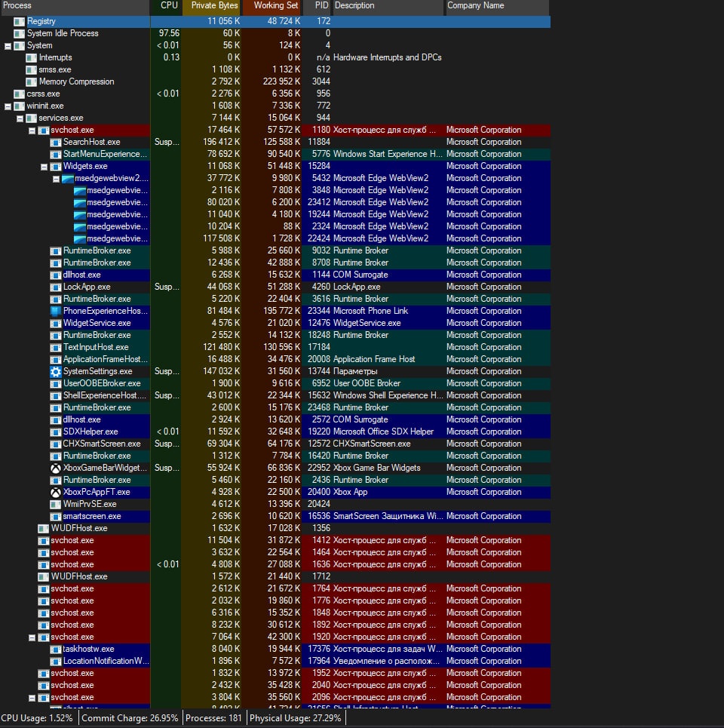The height and width of the screenshot is (728, 724).
Task: Click the CHXSmartScreen.exe process icon
Action: [55, 444]
